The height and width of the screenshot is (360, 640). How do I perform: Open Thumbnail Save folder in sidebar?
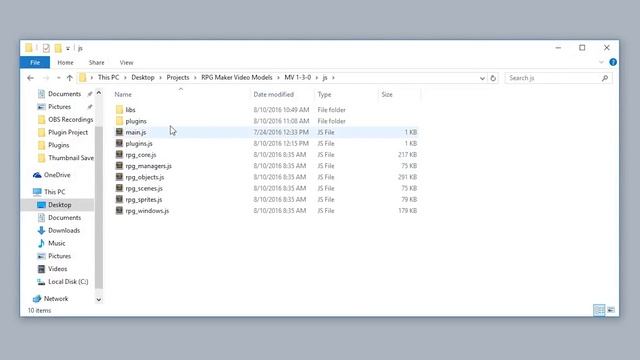coord(70,158)
